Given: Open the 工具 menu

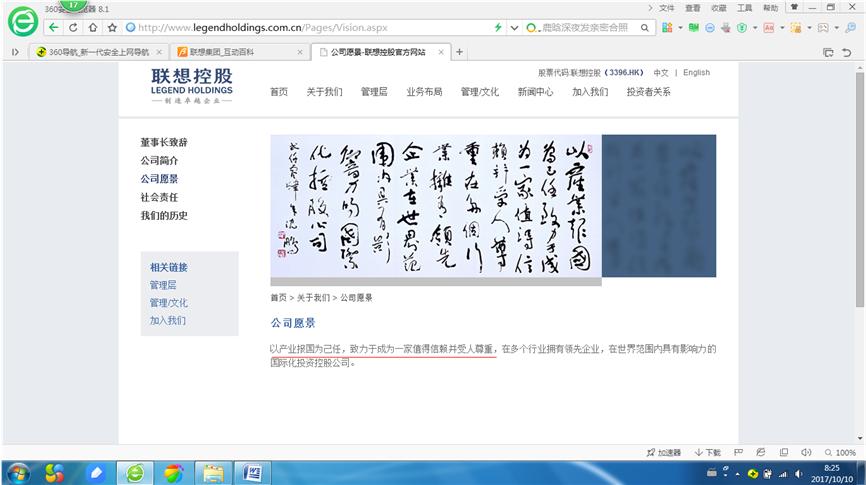Looking at the screenshot, I should (744, 8).
